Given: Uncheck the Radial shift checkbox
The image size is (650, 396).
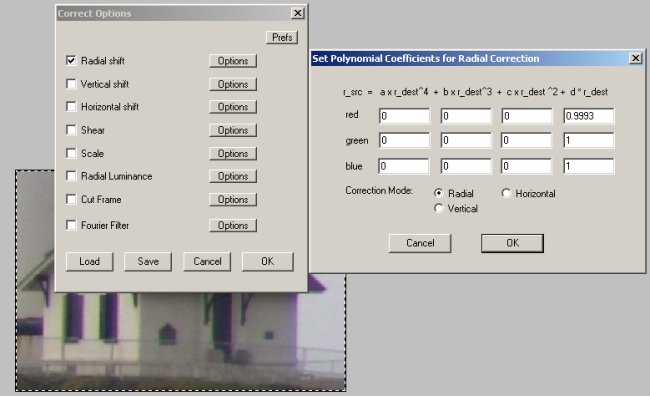Looking at the screenshot, I should coord(71,61).
